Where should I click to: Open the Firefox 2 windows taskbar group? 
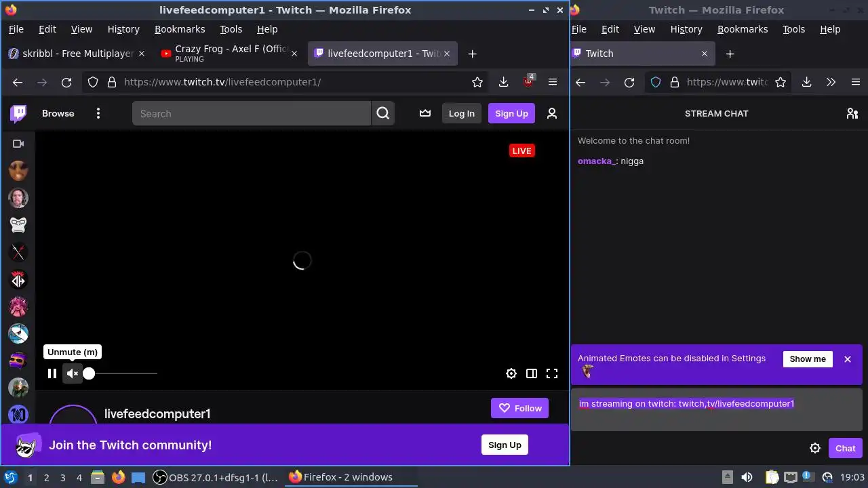pyautogui.click(x=351, y=477)
